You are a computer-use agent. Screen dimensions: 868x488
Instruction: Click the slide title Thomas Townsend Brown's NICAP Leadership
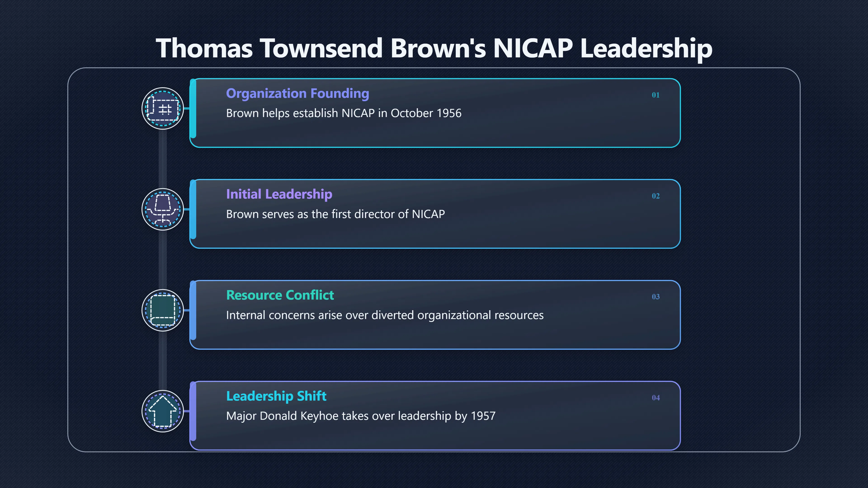pos(434,48)
